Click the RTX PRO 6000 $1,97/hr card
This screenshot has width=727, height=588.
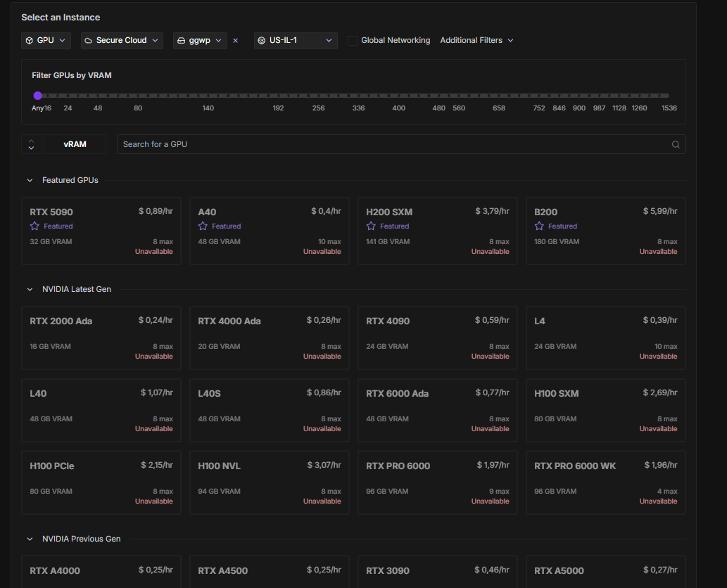point(437,482)
